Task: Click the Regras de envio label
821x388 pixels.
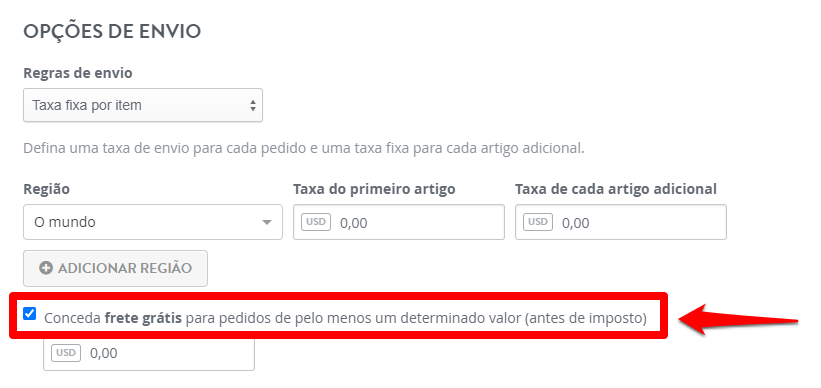Action: pos(78,73)
